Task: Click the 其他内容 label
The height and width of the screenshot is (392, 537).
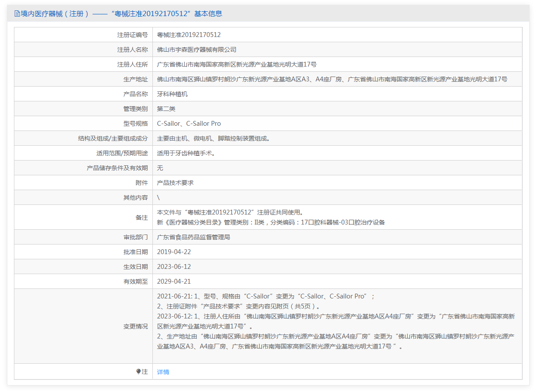Action: pos(135,198)
